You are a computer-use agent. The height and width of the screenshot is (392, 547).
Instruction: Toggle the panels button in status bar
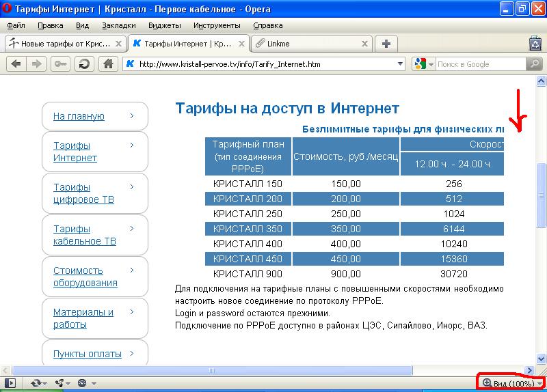coord(10,383)
